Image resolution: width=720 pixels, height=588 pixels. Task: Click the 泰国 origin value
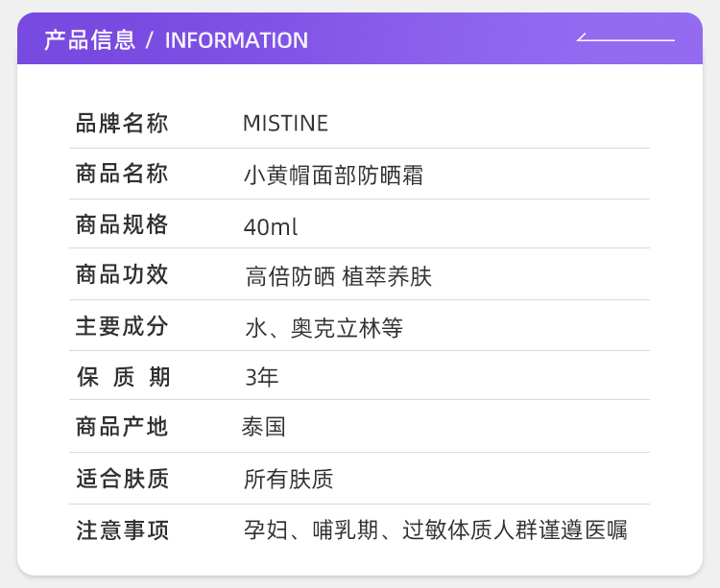[x=264, y=427]
